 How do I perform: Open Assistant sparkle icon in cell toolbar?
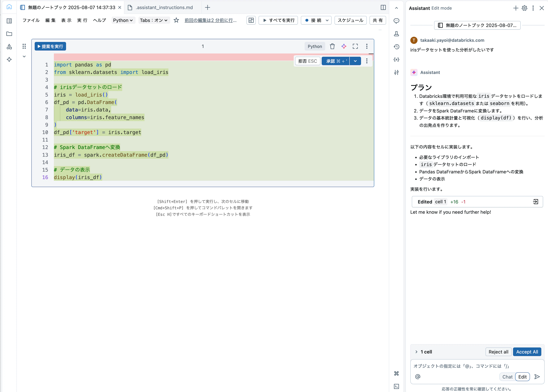pos(344,46)
